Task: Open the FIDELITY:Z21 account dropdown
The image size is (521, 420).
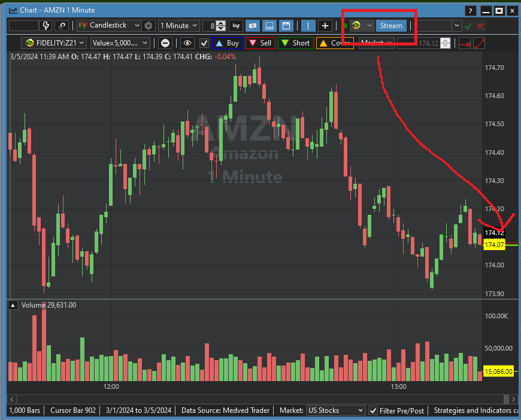Action: coord(54,43)
